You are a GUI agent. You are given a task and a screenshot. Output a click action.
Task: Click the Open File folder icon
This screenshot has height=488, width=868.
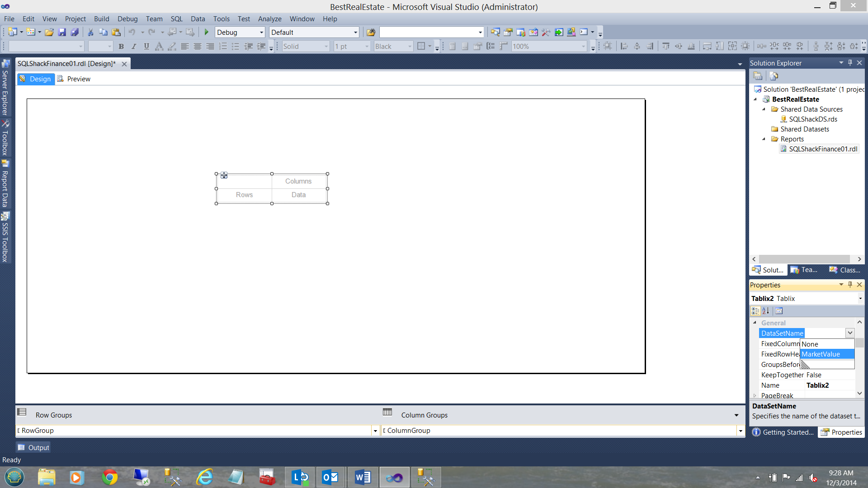click(49, 32)
